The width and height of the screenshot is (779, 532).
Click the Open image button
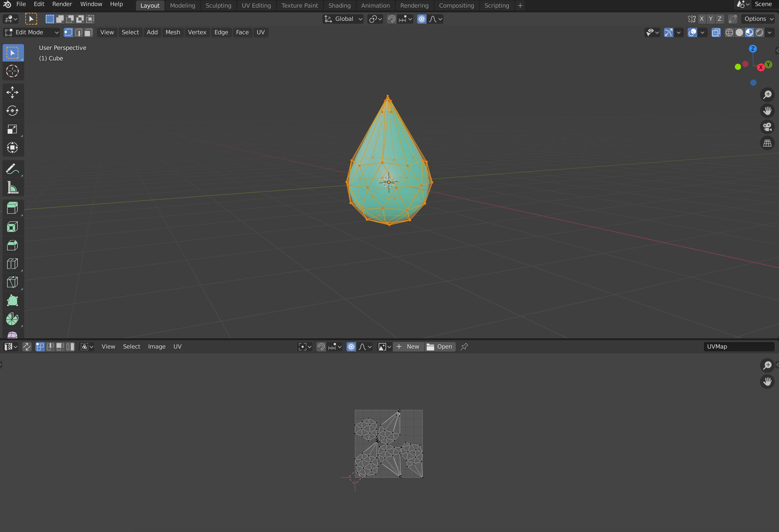440,347
